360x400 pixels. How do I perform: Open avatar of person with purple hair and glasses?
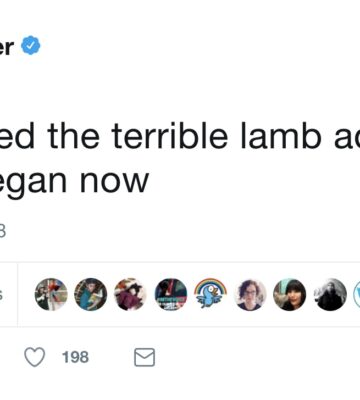point(250,294)
